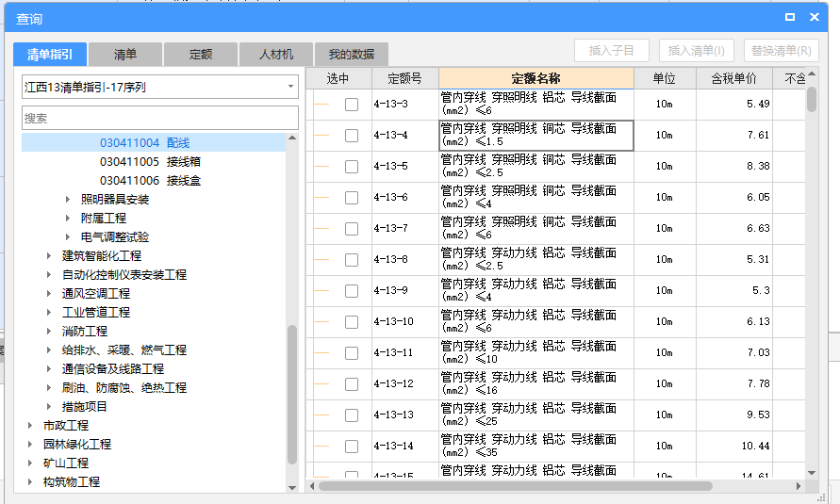Click the quota table scroll-down arrow
Screen dimensions: 840x504
point(812,473)
